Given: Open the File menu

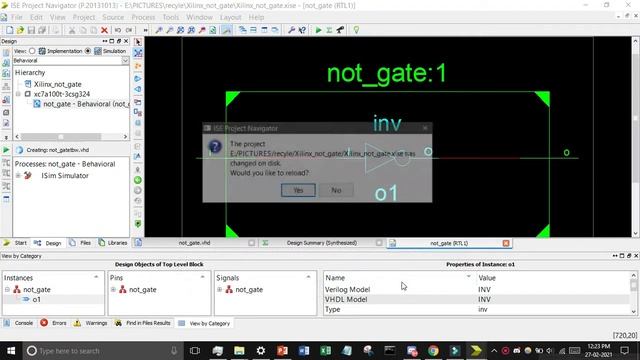Looking at the screenshot, I should click(17, 17).
